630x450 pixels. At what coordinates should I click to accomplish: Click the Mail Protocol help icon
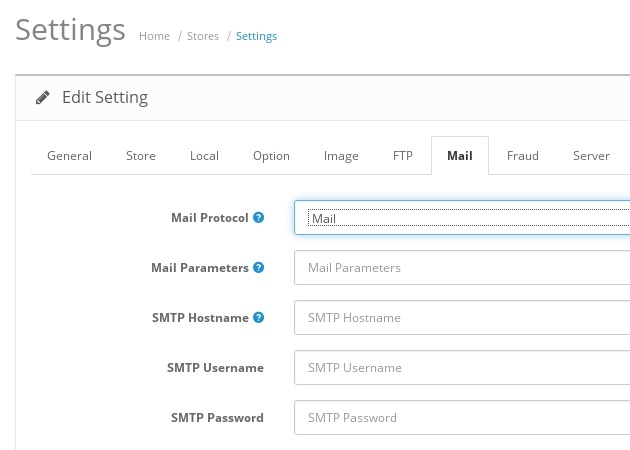[x=258, y=217]
